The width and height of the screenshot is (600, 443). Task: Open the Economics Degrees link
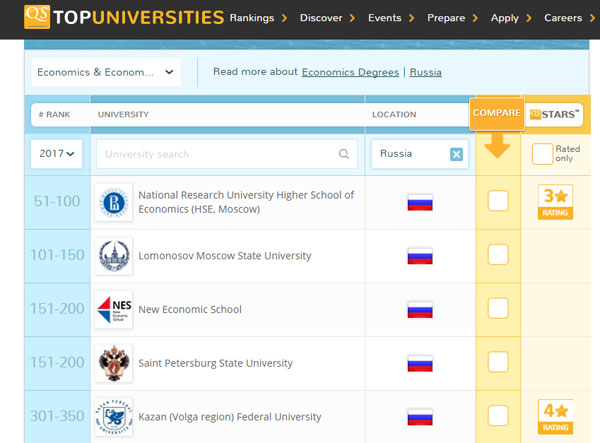[350, 72]
